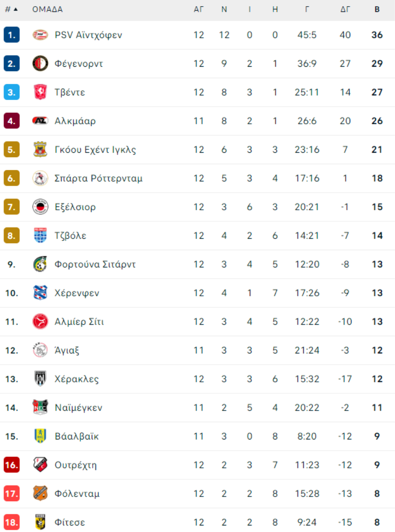Sort standings by the B points header
This screenshot has width=395, height=532.
377,9
